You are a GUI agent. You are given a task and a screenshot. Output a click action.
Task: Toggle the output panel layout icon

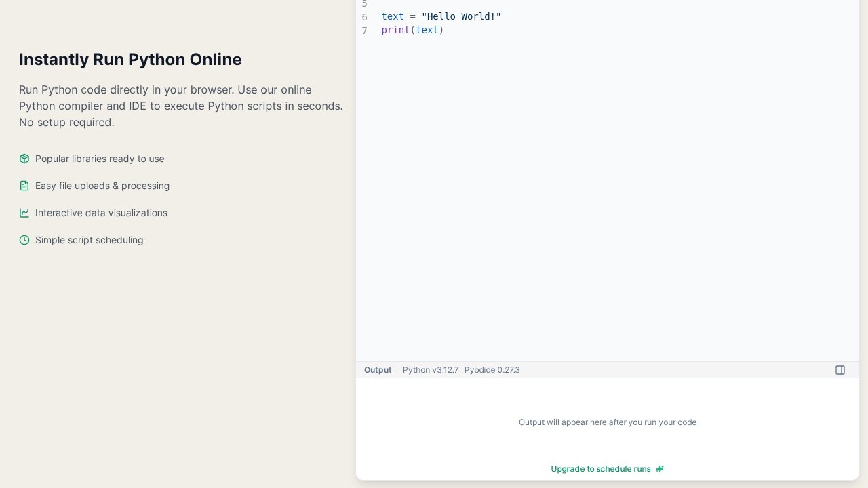tap(840, 370)
